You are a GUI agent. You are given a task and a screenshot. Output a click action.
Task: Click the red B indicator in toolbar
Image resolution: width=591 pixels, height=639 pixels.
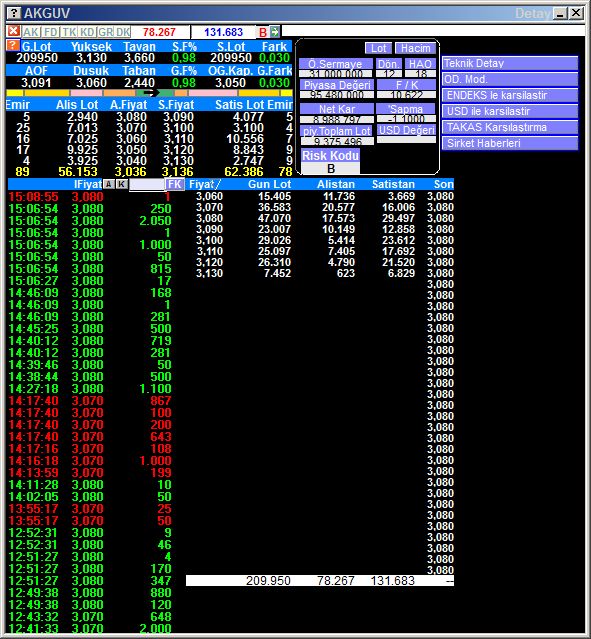point(263,32)
